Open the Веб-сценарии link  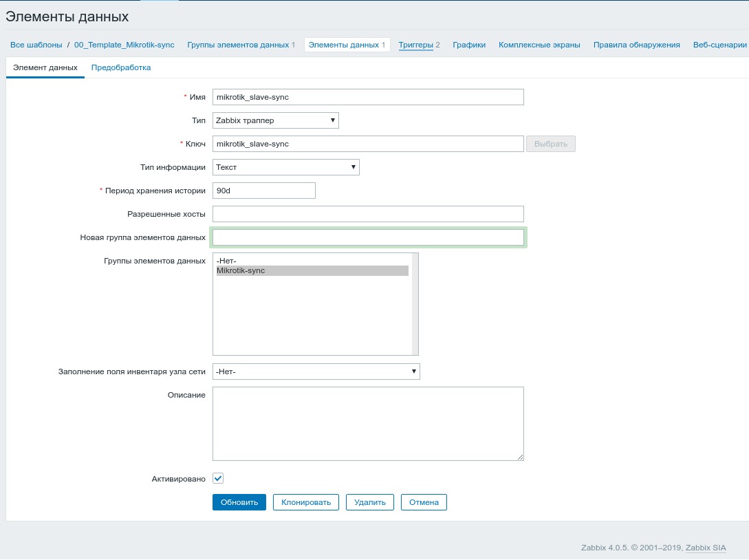click(x=720, y=45)
